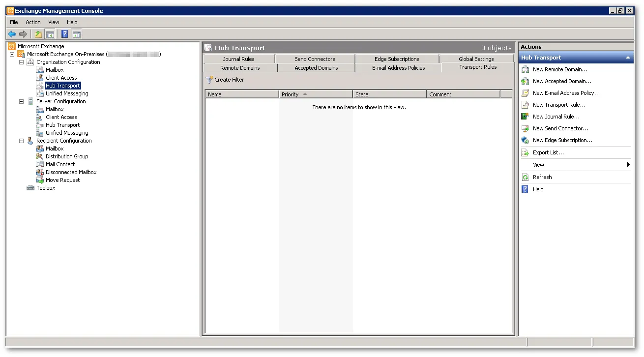The width and height of the screenshot is (644, 357).
Task: Switch to the Journal Rules tab
Action: 238,59
